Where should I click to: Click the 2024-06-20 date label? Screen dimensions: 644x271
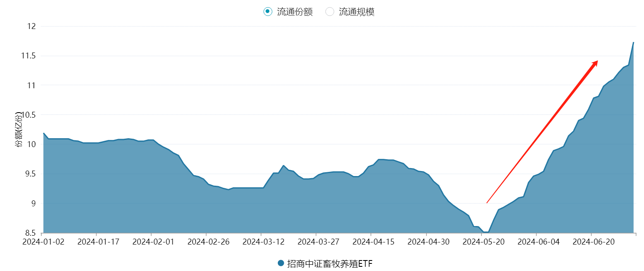point(591,242)
